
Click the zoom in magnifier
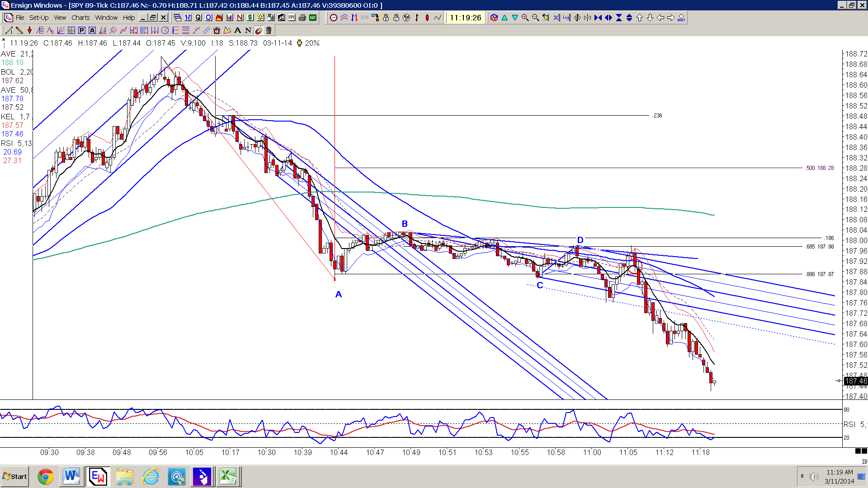[525, 18]
